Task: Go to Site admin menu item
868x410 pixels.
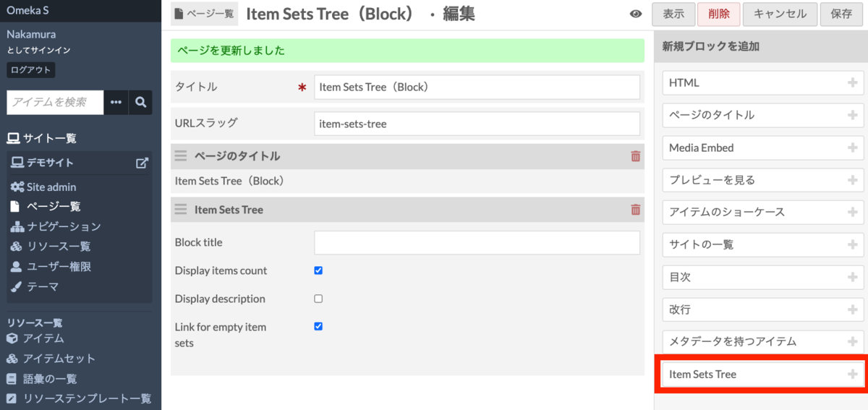Action: click(x=51, y=187)
